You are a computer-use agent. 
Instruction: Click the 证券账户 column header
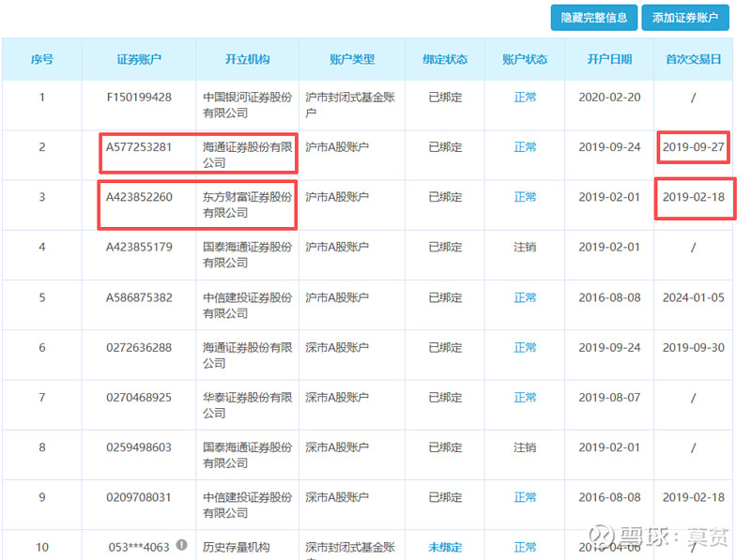[x=139, y=59]
